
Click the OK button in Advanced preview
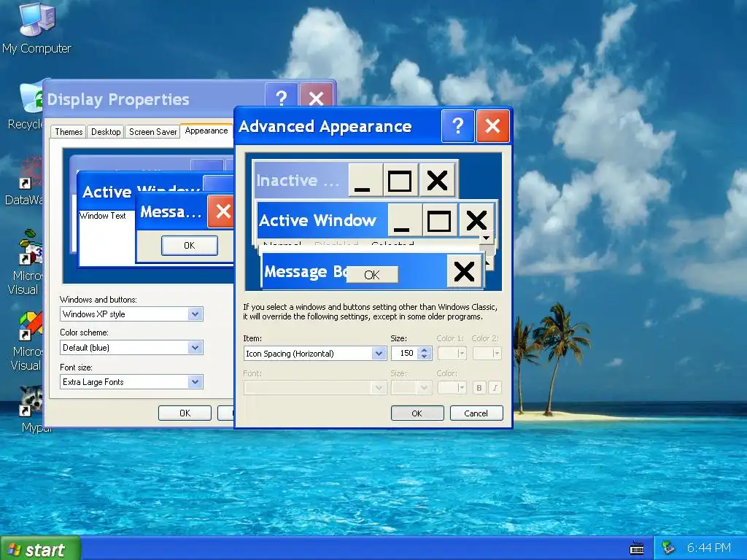(x=372, y=275)
